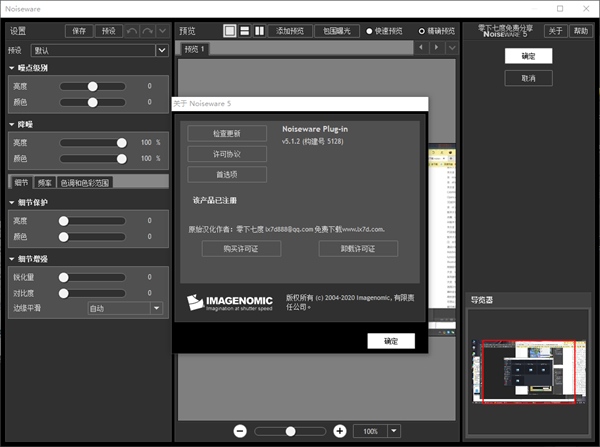Open the 预设 默认 preset dropdown

point(99,50)
